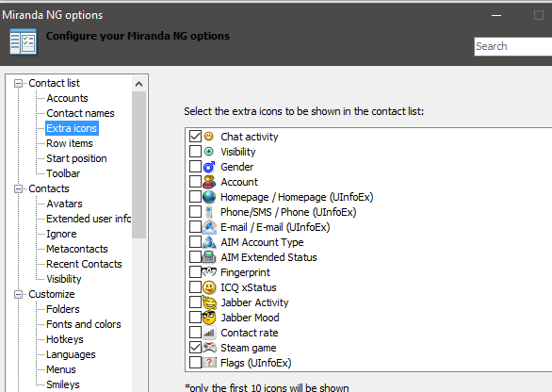Uncheck the Chat activity checkbox
The width and height of the screenshot is (552, 392).
pos(195,136)
